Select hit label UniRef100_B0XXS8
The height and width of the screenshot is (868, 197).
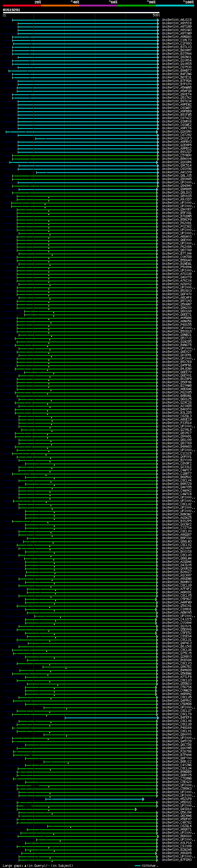click(x=177, y=551)
